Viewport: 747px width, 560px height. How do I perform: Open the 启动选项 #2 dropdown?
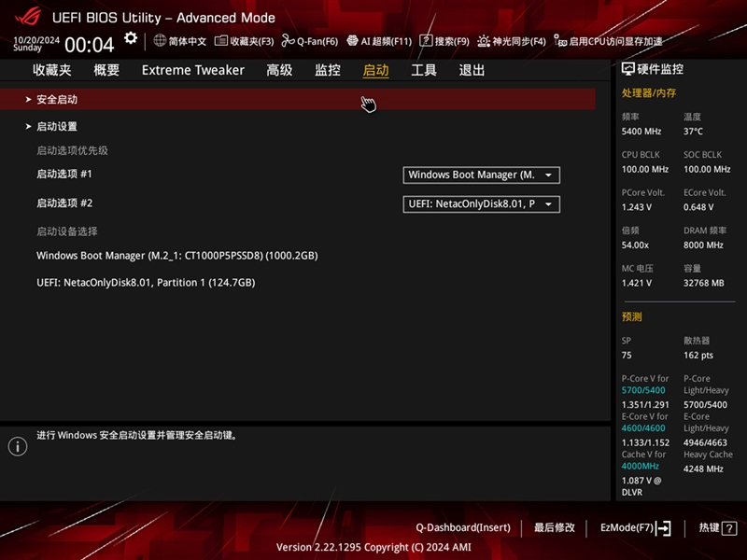(480, 204)
